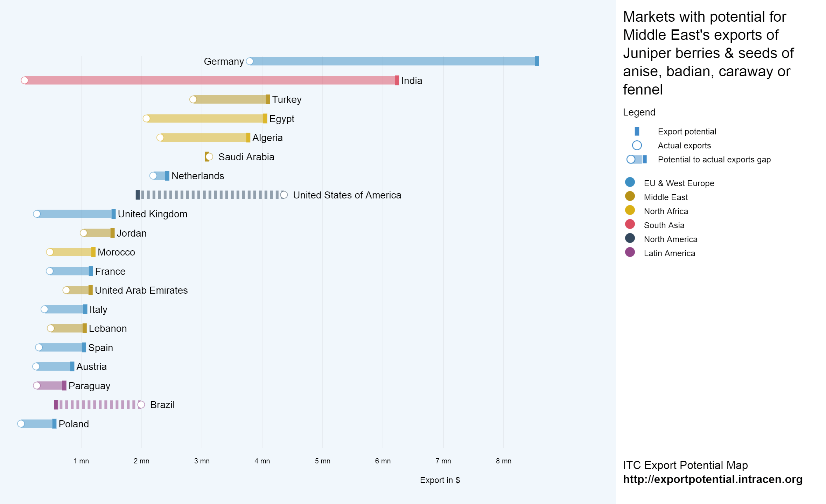Screen dimensions: 826x504
Task: Click the 4 mn axis tick label
Action: pos(262,461)
